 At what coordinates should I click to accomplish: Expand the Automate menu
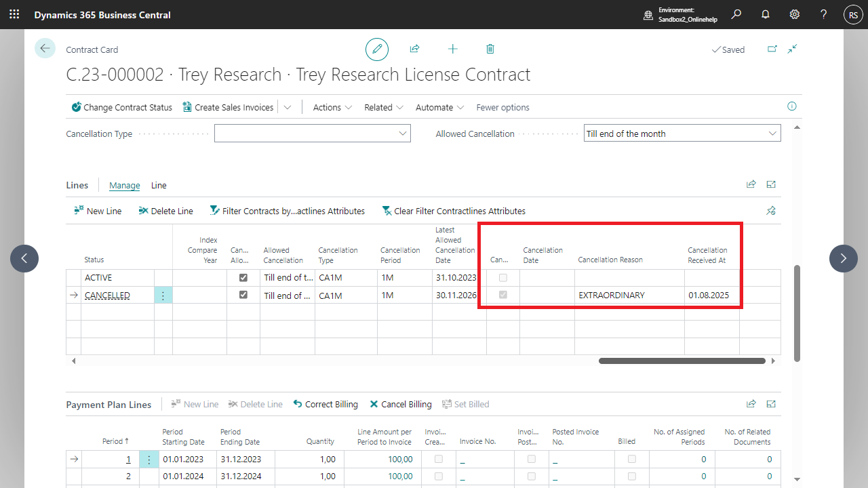tap(439, 107)
